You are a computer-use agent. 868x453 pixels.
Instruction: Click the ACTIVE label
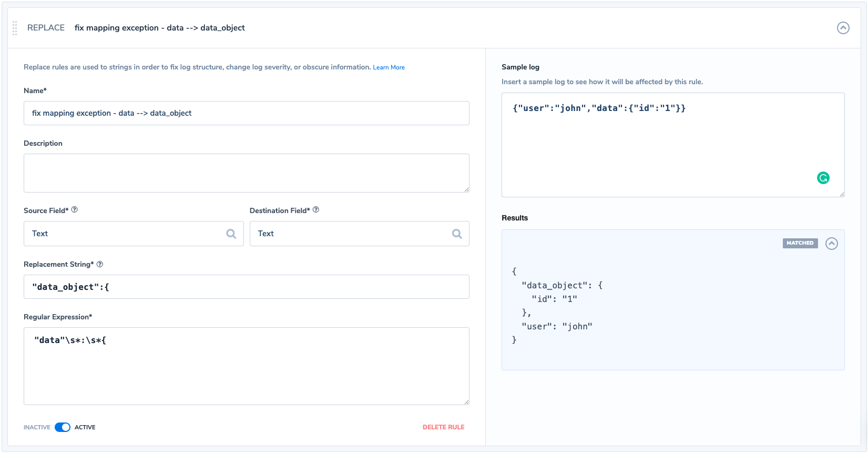pyautogui.click(x=85, y=427)
